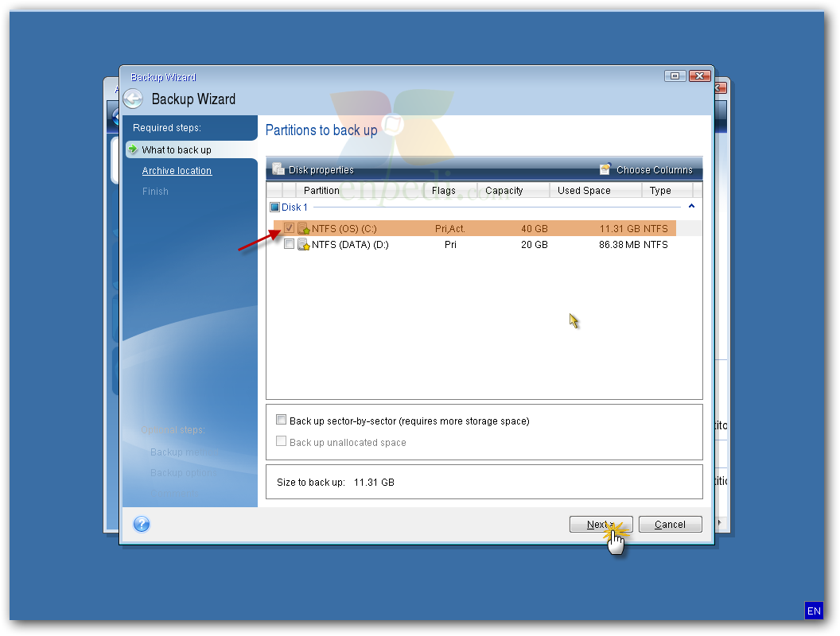
Task: Sort by the Used Space column header
Action: click(584, 191)
